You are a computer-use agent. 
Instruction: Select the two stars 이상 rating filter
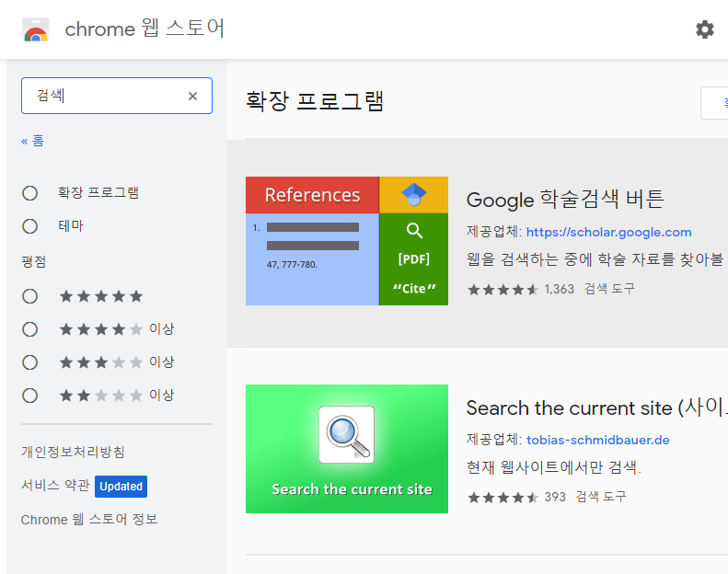click(30, 396)
